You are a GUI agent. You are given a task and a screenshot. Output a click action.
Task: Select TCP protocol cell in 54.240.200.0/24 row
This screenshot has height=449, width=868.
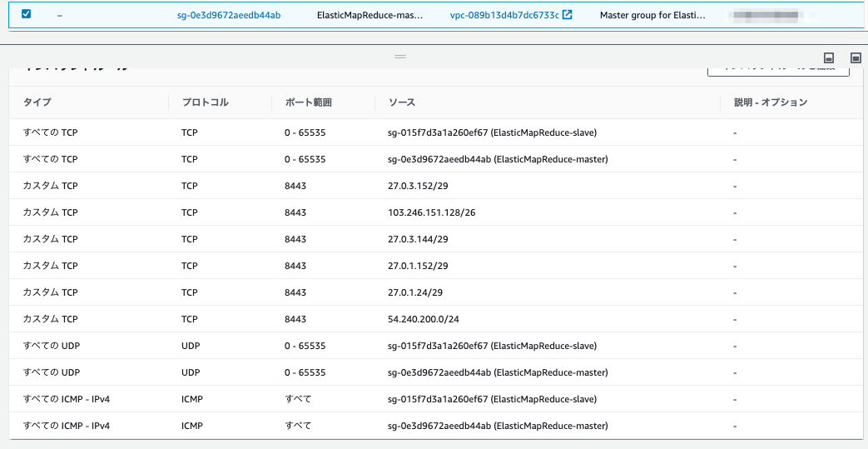[189, 319]
